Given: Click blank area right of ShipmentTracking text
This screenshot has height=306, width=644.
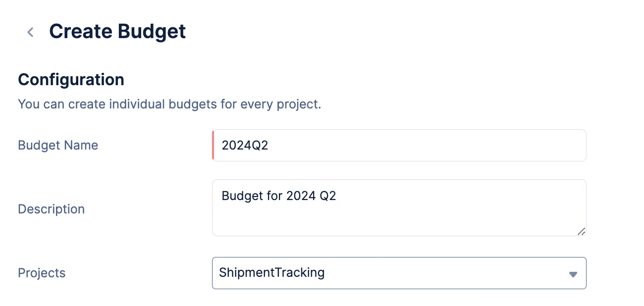Looking at the screenshot, I should click(x=446, y=273).
